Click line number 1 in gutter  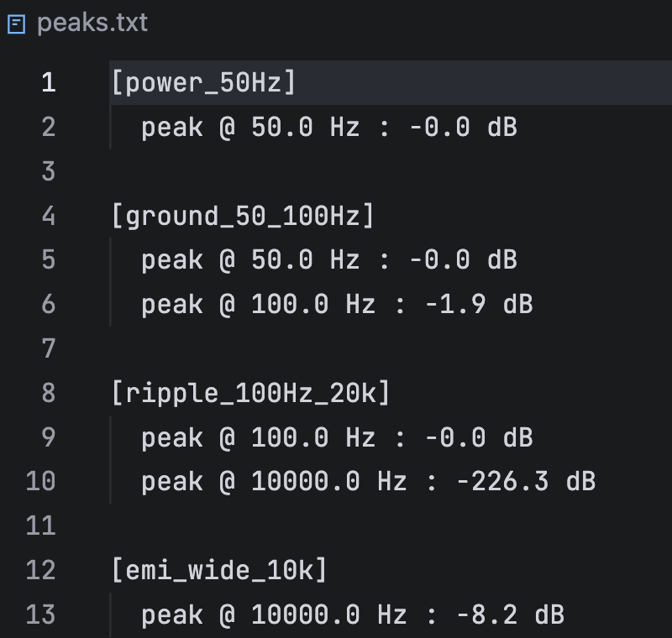49,82
